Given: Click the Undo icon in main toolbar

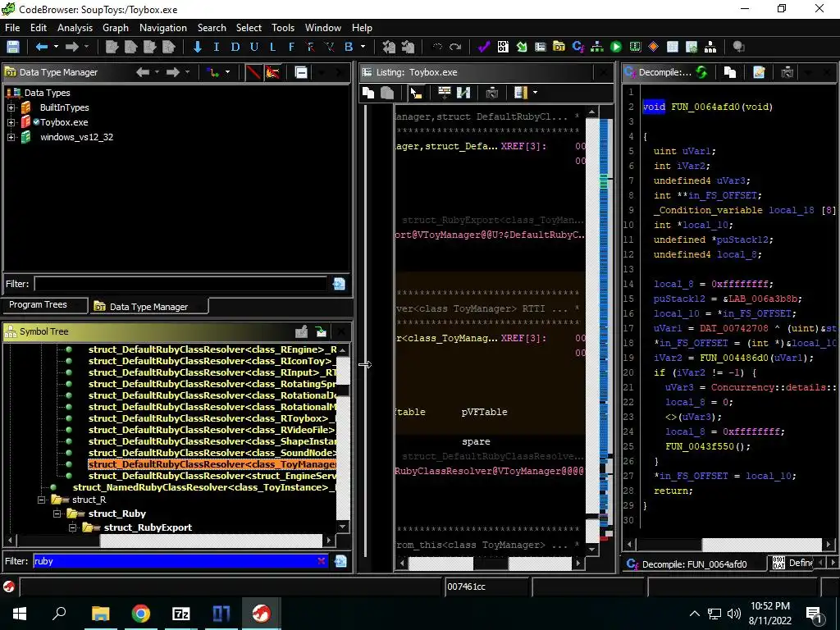Looking at the screenshot, I should click(x=437, y=47).
